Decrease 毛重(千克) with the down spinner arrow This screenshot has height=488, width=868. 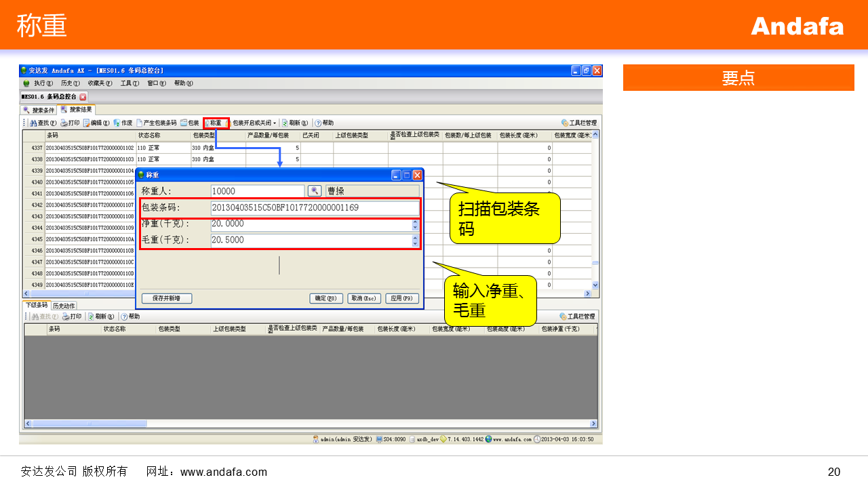(415, 243)
